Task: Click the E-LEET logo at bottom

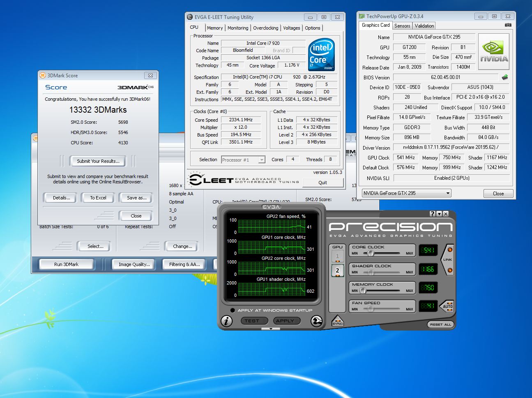Action: coord(244,180)
